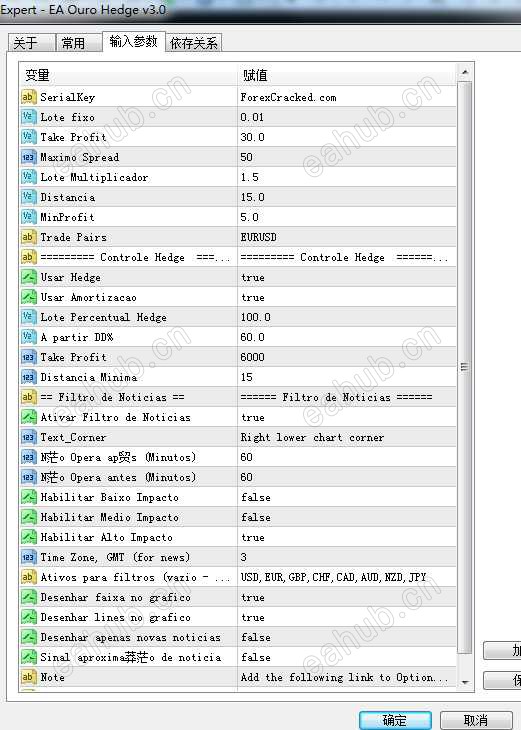Select the A partir DD% value 60.0

pos(347,337)
